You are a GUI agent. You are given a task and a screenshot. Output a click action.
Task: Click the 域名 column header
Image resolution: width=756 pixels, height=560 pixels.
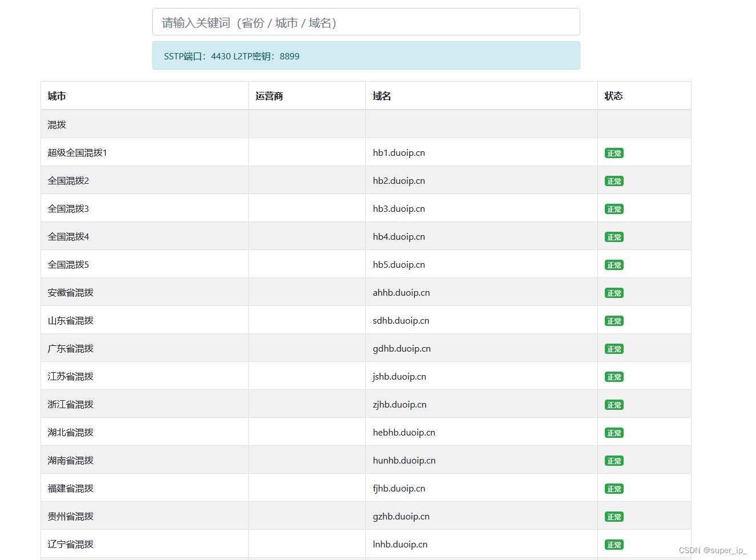[482, 96]
